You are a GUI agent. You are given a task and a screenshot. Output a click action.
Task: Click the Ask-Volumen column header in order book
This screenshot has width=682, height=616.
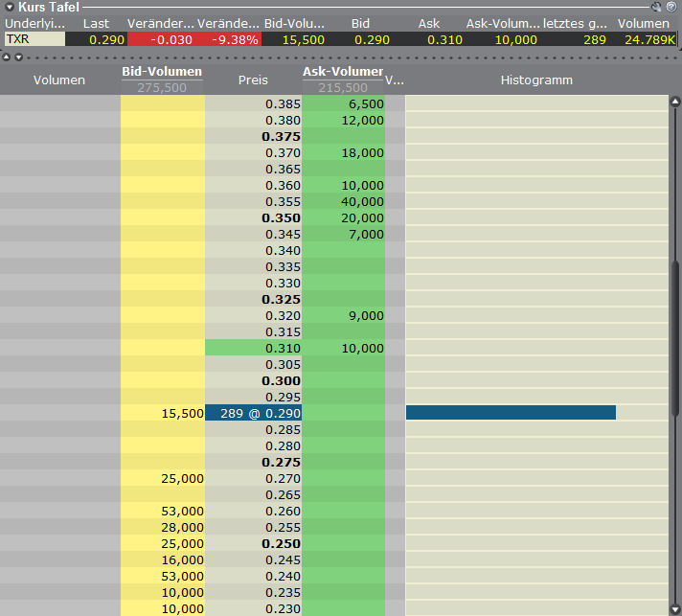(x=343, y=73)
